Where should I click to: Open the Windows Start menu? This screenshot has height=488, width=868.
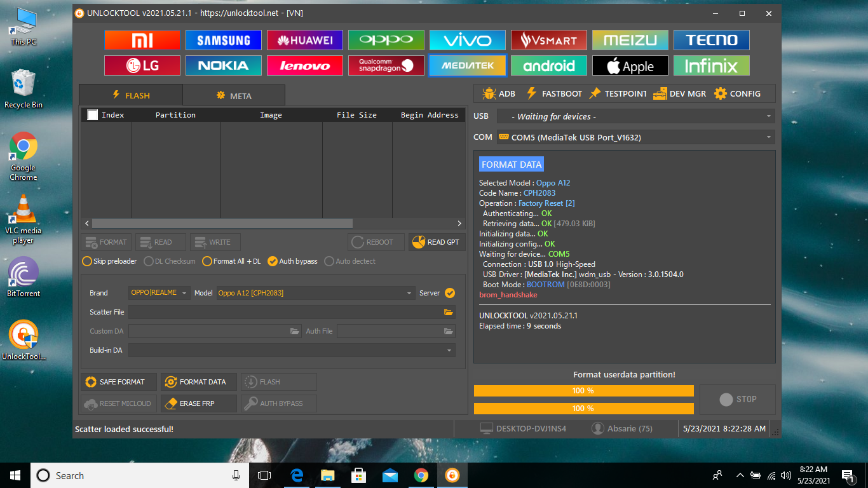pos(15,475)
